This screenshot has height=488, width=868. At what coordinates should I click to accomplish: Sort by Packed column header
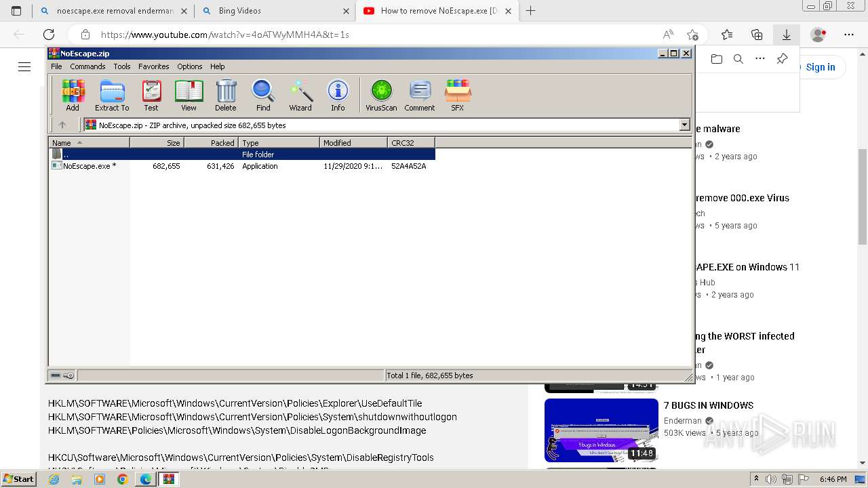pyautogui.click(x=211, y=142)
